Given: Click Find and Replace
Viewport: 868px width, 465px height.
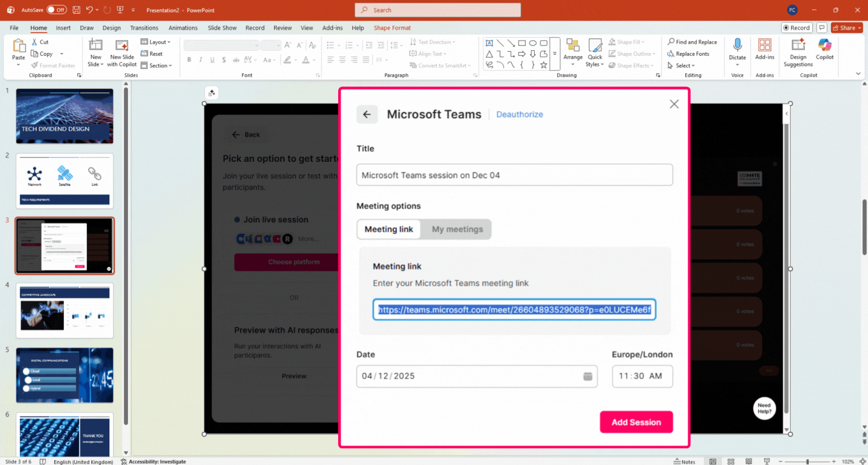Looking at the screenshot, I should click(692, 42).
